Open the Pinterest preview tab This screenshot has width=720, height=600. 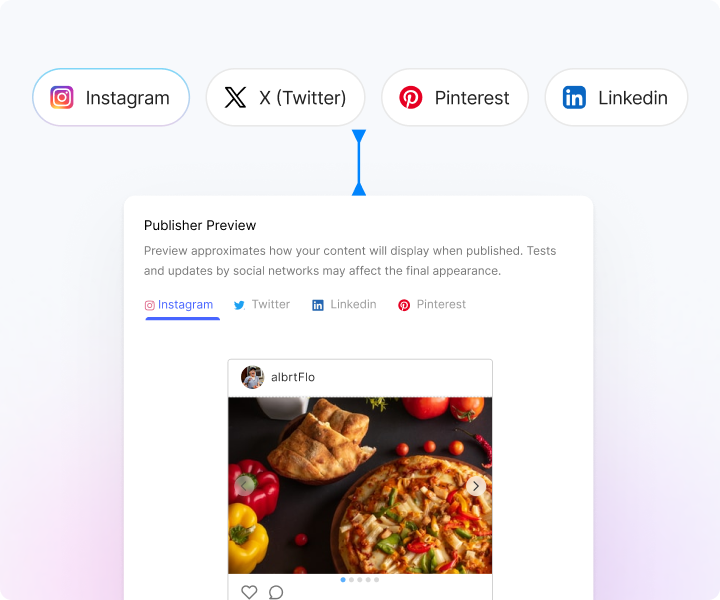pyautogui.click(x=432, y=304)
